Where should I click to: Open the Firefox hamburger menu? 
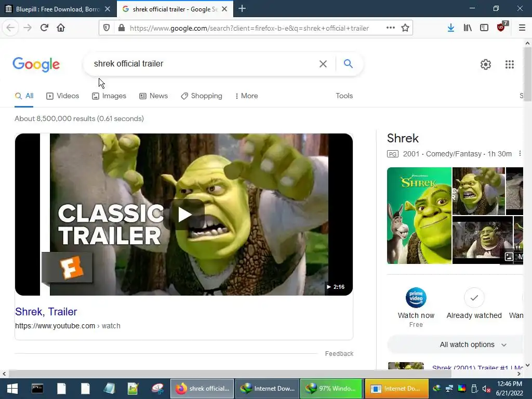522,28
